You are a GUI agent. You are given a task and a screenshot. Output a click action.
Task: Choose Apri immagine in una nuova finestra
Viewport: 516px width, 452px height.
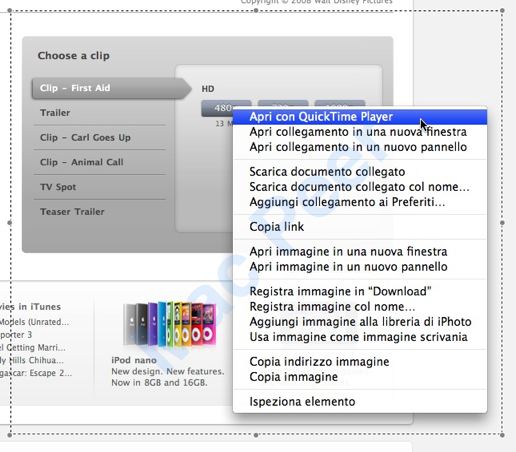click(360, 251)
